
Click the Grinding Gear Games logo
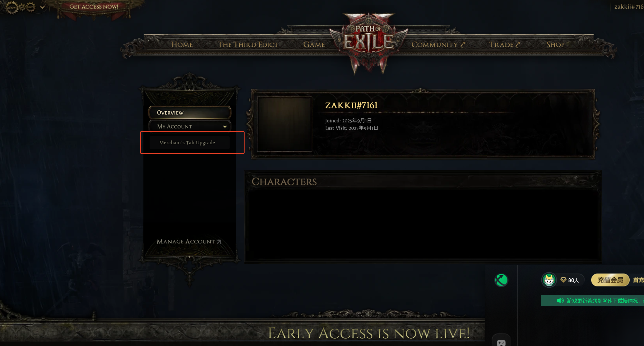pyautogui.click(x=21, y=7)
